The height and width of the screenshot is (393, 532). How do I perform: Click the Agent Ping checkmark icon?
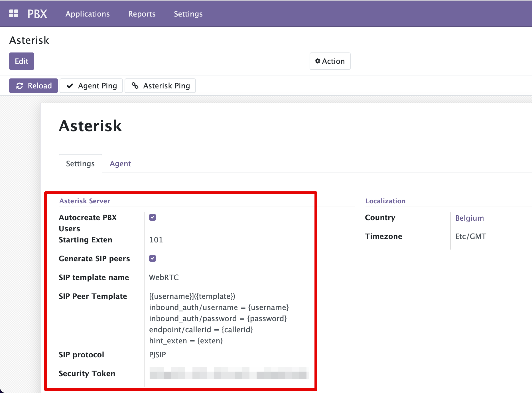[x=70, y=86]
